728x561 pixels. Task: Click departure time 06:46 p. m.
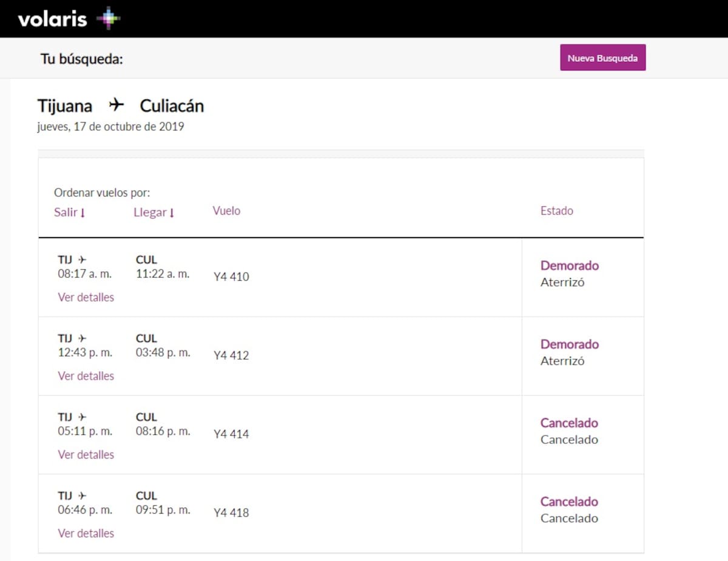85,510
